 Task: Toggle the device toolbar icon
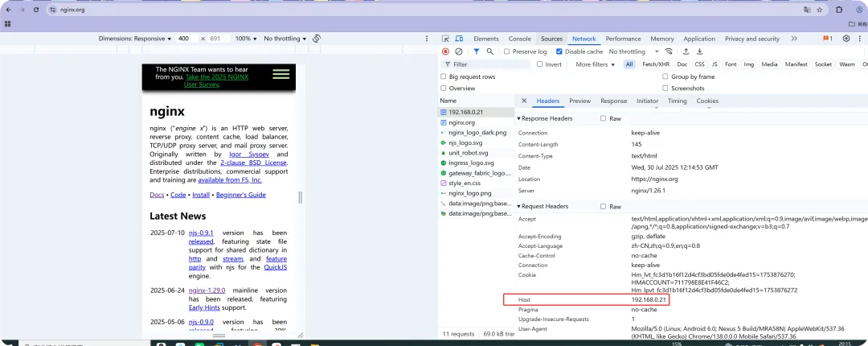coord(459,39)
